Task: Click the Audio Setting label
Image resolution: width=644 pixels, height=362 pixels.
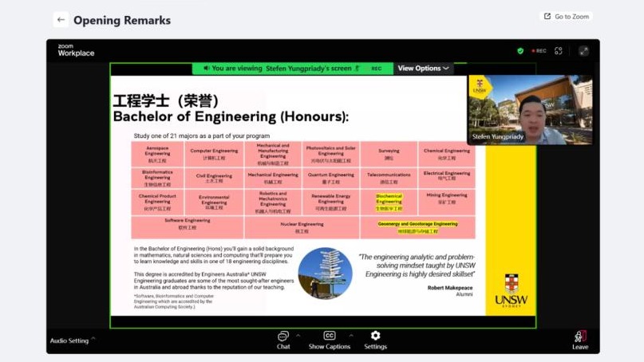Action: (69, 340)
